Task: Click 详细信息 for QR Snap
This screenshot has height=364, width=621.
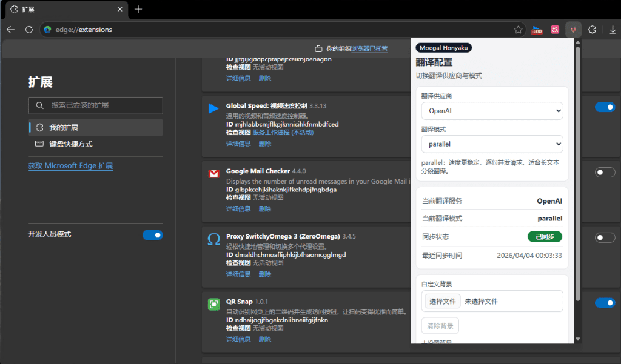Action: pos(238,340)
